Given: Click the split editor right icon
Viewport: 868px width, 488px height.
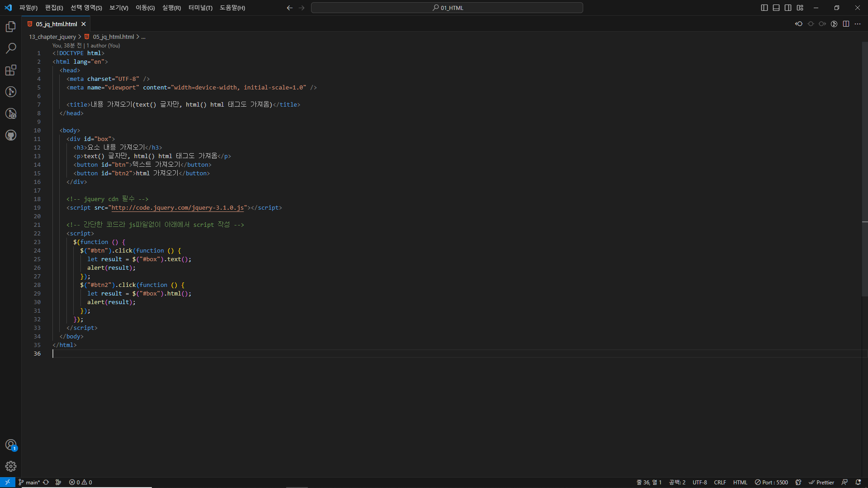Looking at the screenshot, I should pyautogui.click(x=846, y=24).
